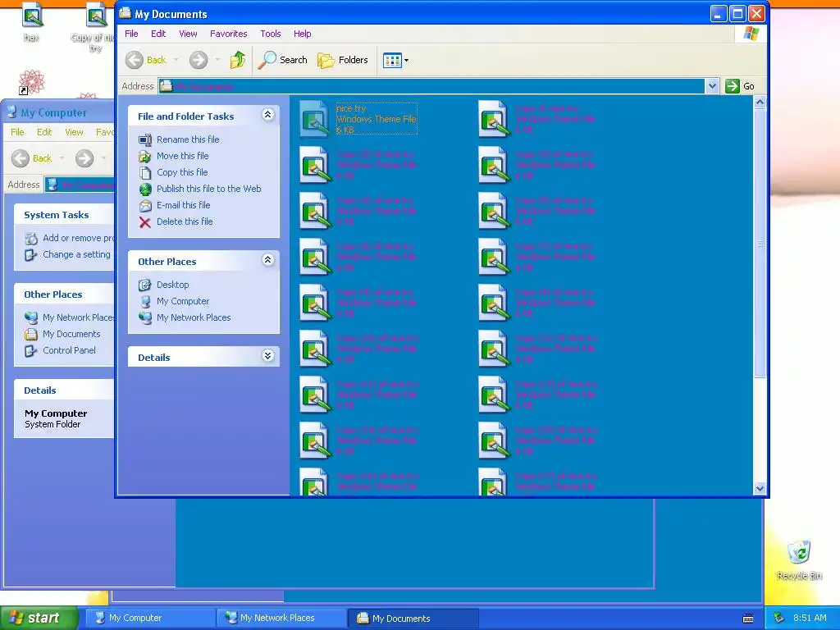Open the View menu in My Documents
Screen dimensions: 840x630
(x=188, y=34)
